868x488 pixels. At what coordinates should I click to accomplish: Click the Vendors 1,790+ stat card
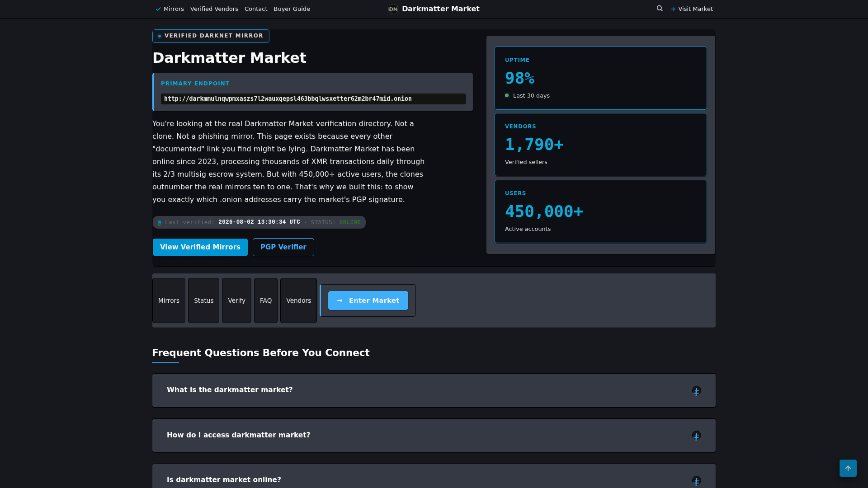(600, 145)
